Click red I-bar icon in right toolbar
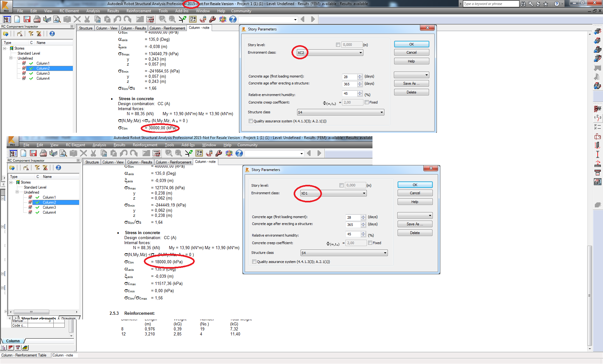 [597, 154]
